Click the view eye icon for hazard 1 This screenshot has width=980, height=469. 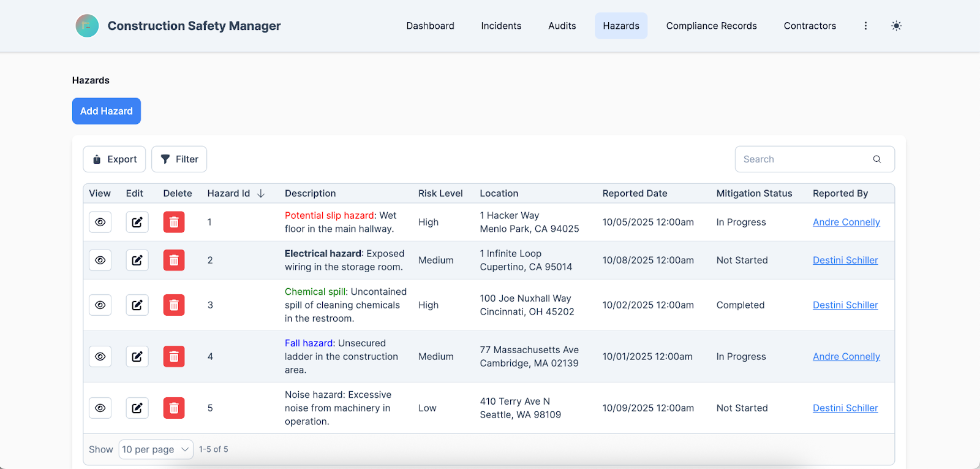100,222
